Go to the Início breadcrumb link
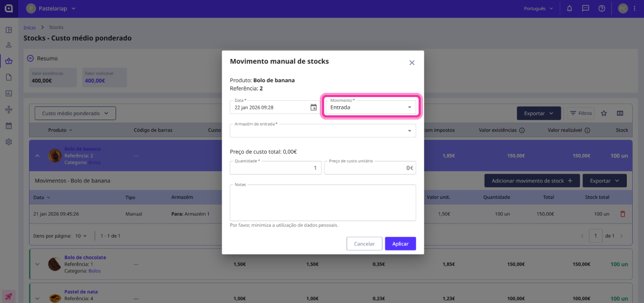The width and height of the screenshot is (644, 303). coord(30,27)
